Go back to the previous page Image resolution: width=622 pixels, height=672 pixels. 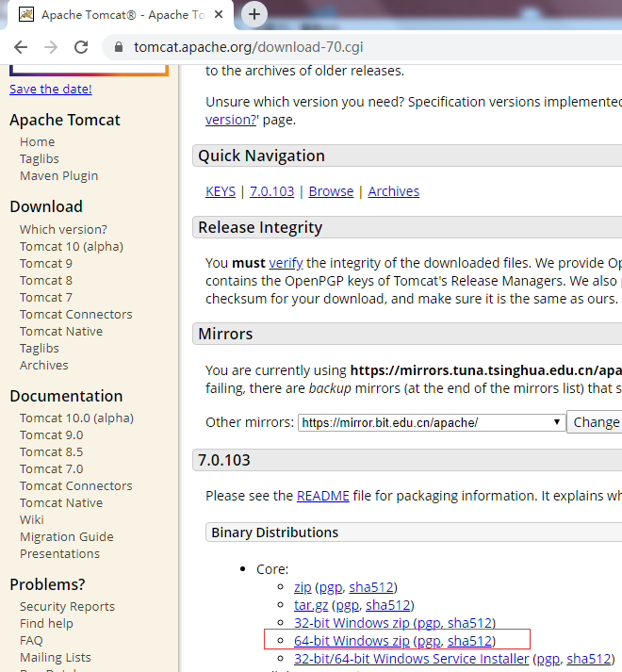(x=21, y=47)
